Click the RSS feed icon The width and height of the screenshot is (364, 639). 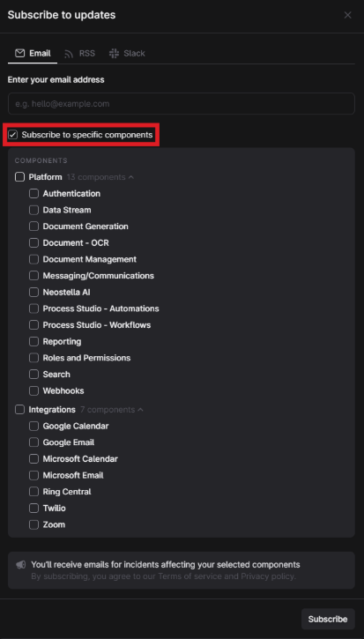point(69,54)
